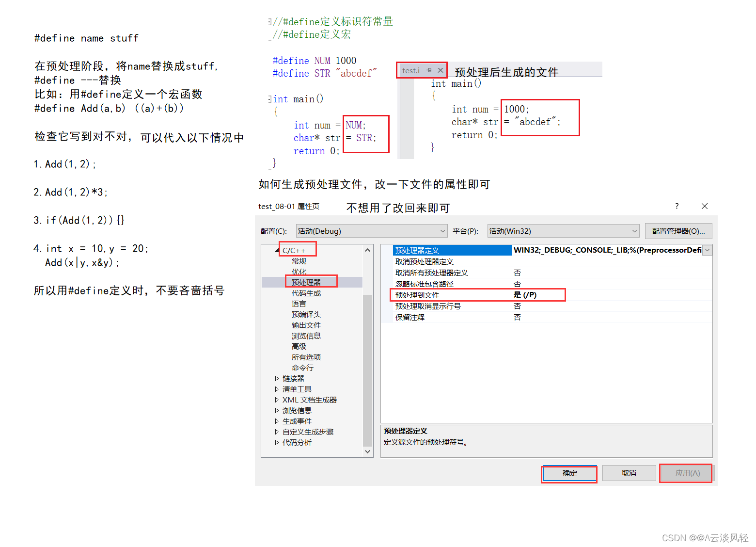Click the 确定 (OK) button
Image resolution: width=756 pixels, height=547 pixels.
click(x=569, y=473)
